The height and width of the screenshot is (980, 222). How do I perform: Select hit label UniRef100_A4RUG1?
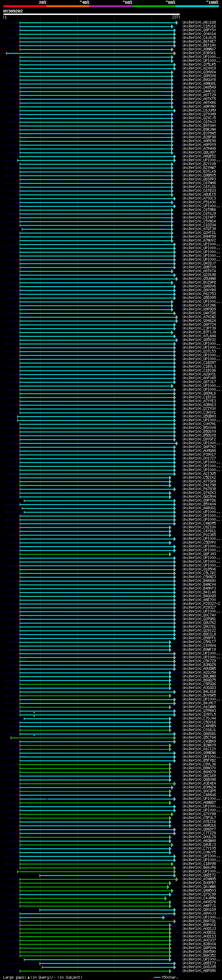199,508
